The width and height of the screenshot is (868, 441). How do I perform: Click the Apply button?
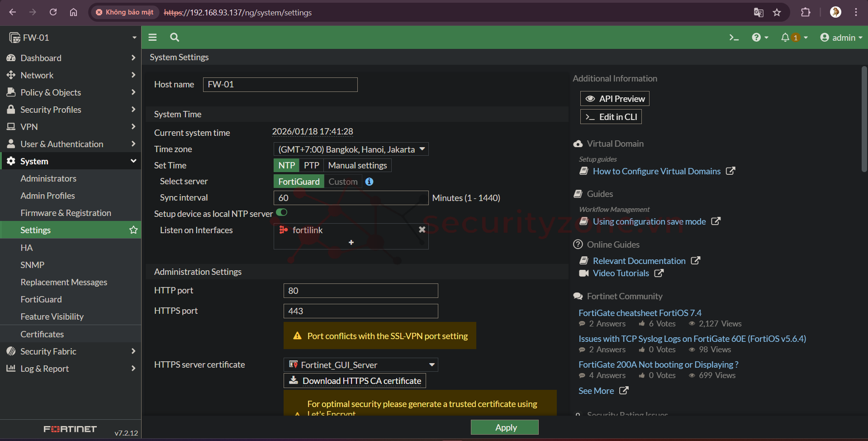pos(505,427)
